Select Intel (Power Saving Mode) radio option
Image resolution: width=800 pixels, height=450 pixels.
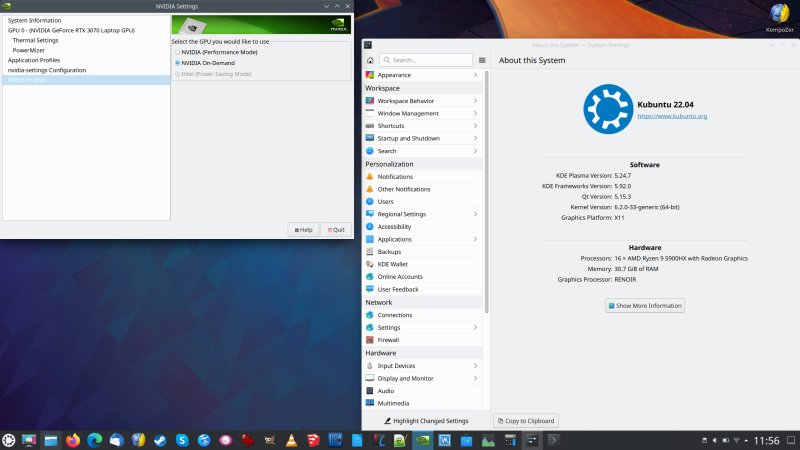pos(178,73)
